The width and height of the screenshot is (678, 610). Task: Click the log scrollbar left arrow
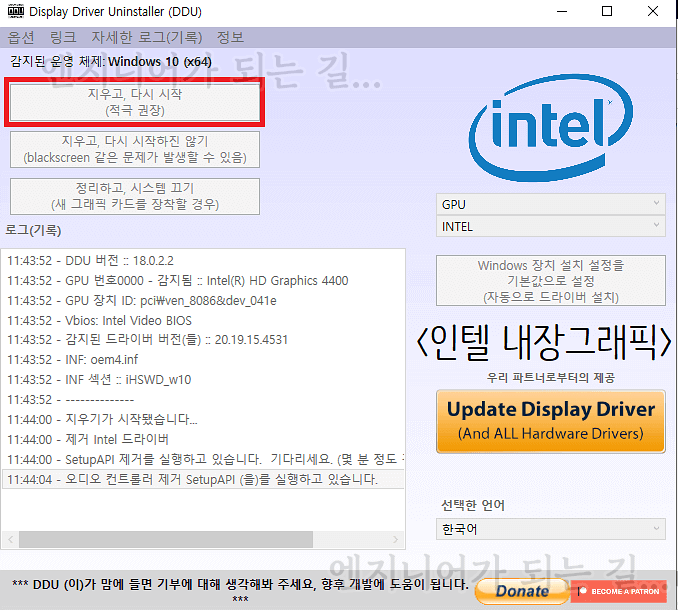[10, 539]
